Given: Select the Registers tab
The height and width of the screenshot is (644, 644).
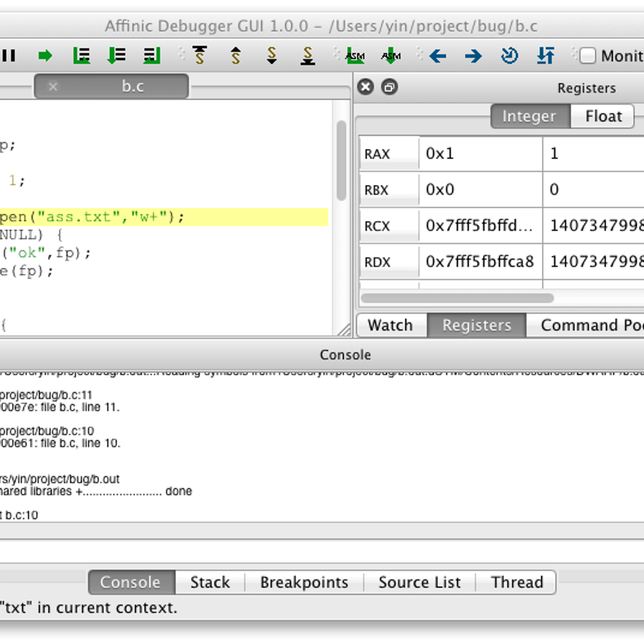Looking at the screenshot, I should click(x=477, y=325).
